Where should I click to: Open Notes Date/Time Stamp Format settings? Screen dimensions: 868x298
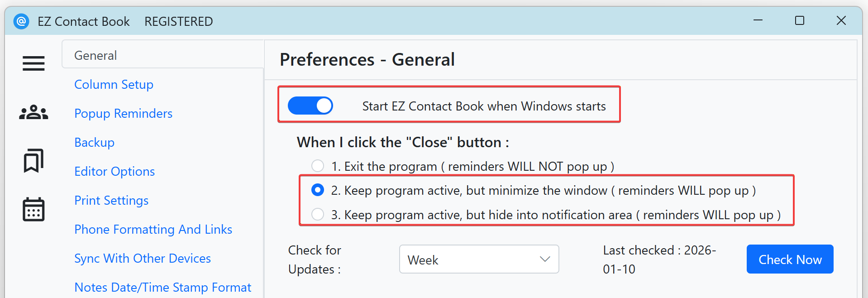[x=162, y=287]
